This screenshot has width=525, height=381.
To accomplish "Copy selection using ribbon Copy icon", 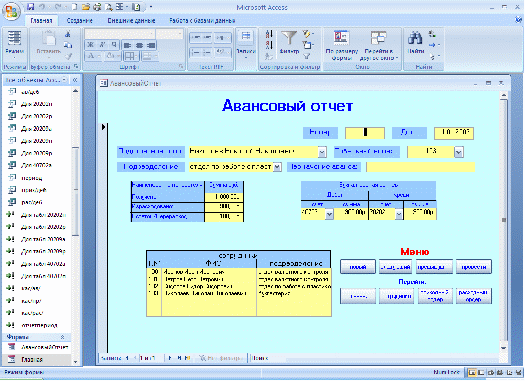I will (68, 45).
